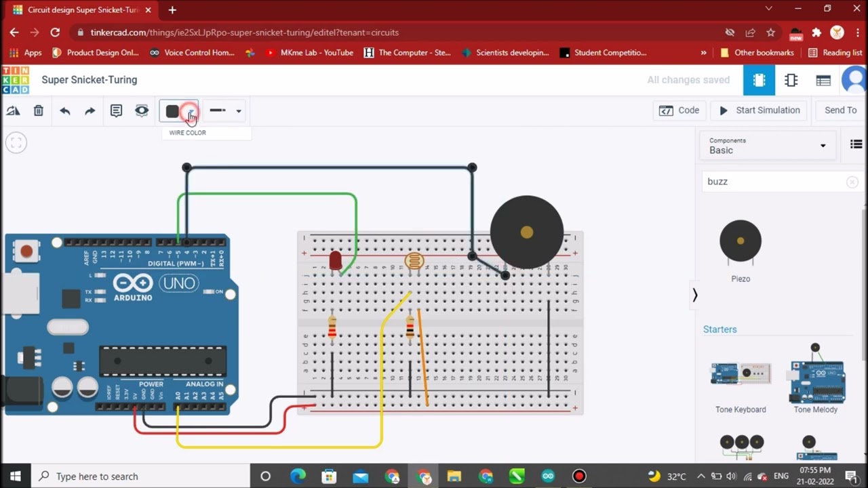Open the user profile avatar
This screenshot has height=488, width=868.
pyautogui.click(x=854, y=80)
